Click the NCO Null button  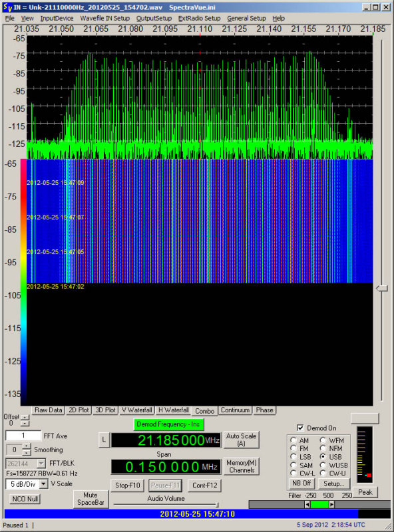click(25, 499)
